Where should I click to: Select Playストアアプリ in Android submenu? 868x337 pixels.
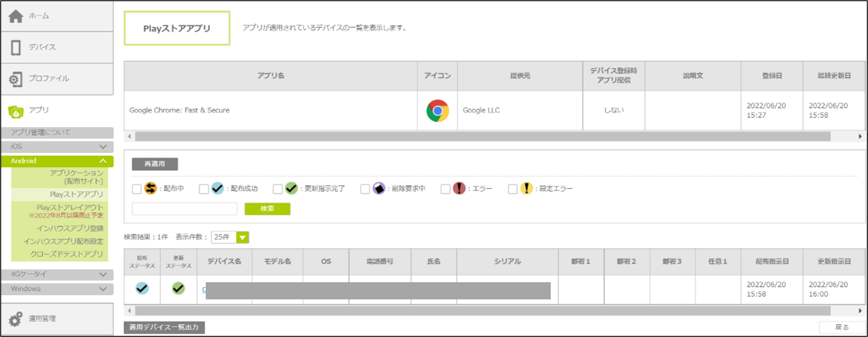pos(76,194)
